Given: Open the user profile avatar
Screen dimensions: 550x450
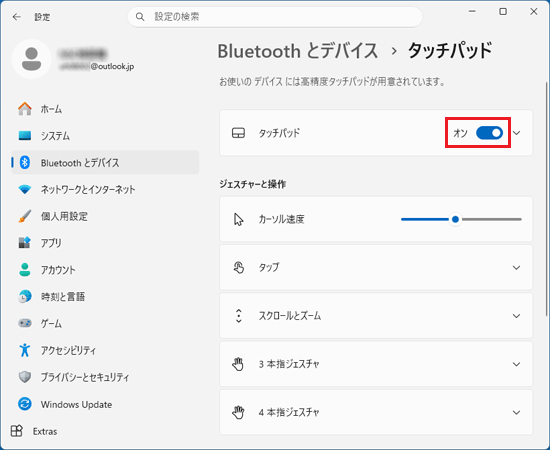Looking at the screenshot, I should [x=32, y=59].
